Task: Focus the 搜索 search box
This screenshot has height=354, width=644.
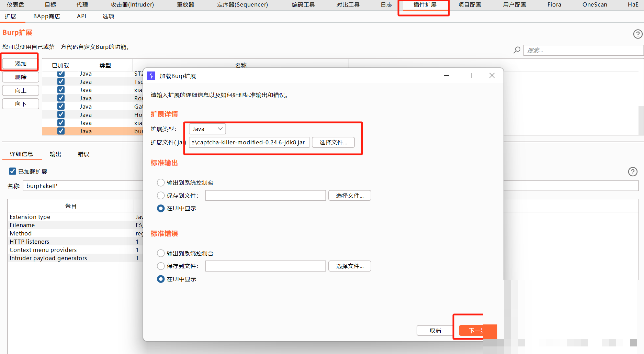Action: pos(583,50)
